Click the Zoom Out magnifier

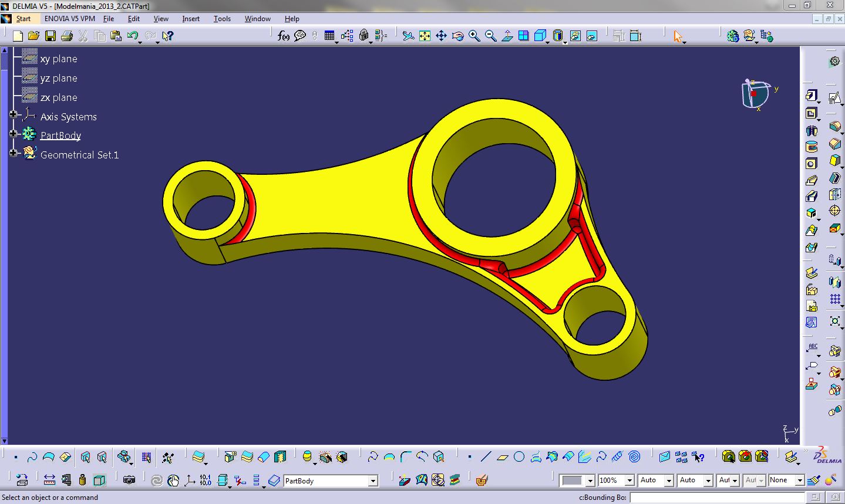tap(490, 36)
